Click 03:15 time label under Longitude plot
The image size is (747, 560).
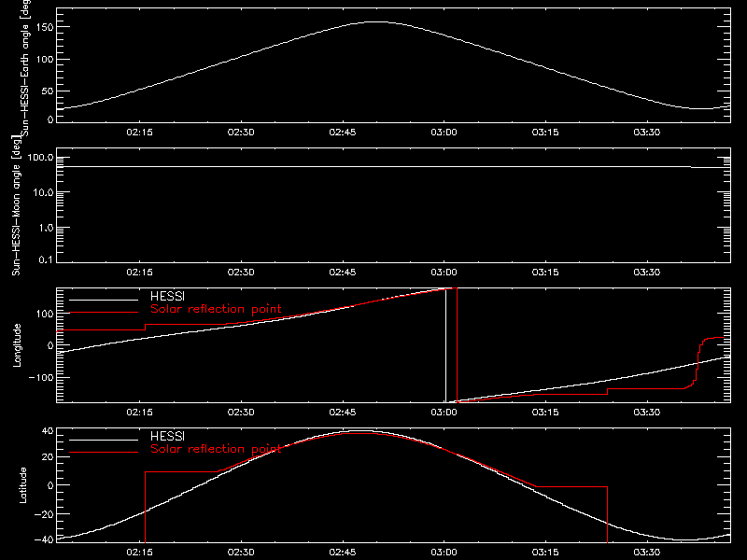(x=545, y=413)
